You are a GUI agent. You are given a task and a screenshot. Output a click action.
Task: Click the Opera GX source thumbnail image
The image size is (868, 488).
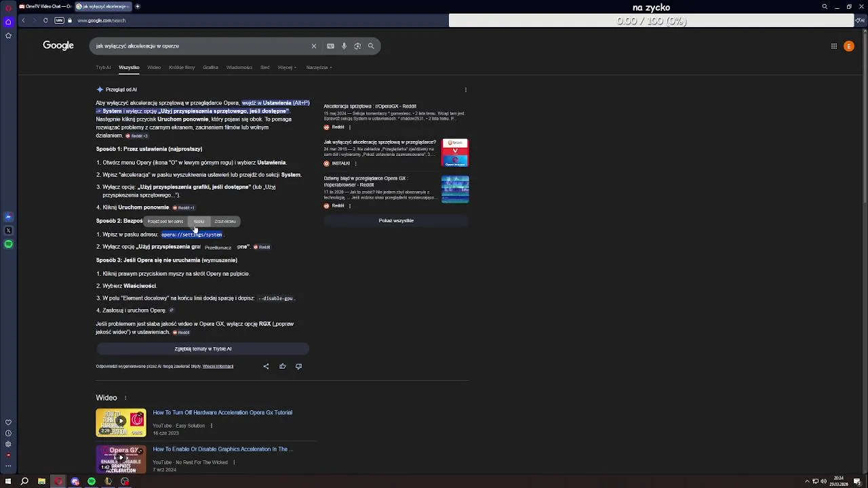(x=454, y=189)
